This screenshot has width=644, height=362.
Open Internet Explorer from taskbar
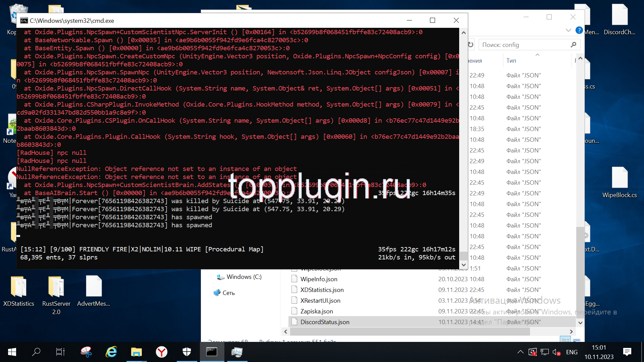click(x=111, y=352)
